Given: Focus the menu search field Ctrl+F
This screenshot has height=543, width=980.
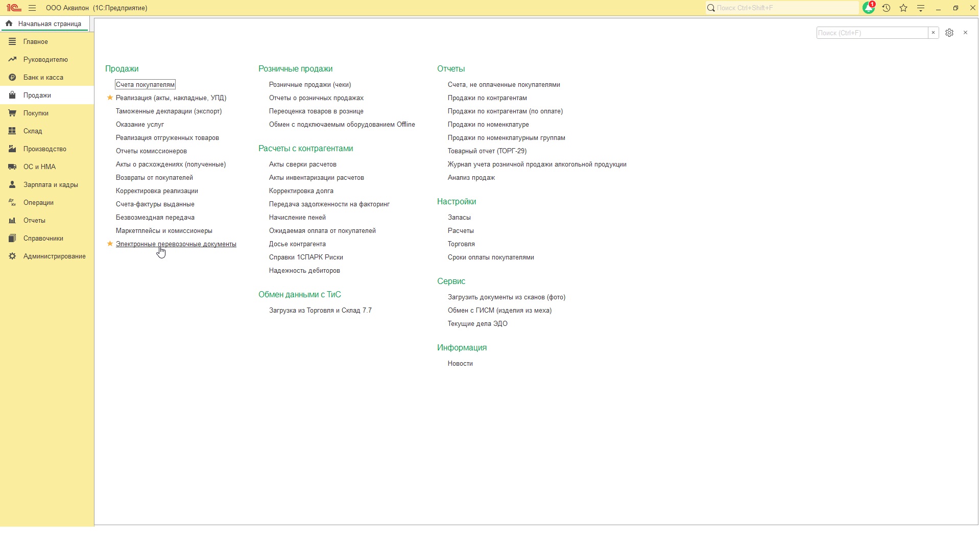Looking at the screenshot, I should coord(872,33).
